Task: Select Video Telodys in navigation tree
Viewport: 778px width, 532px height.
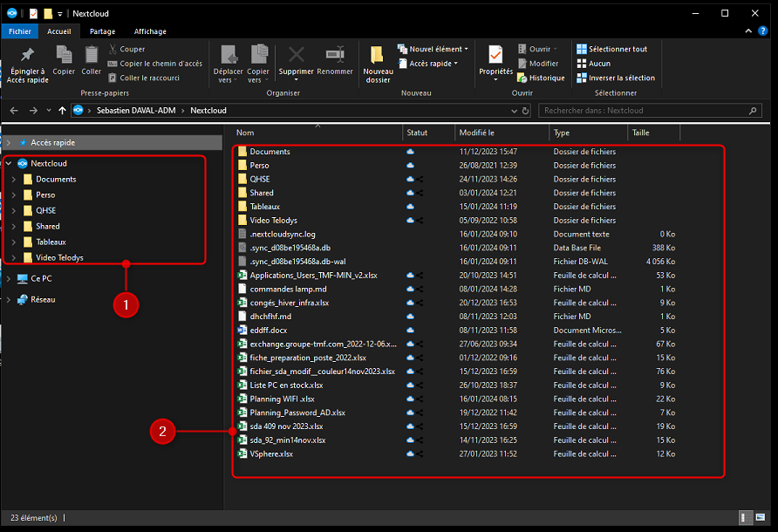Action: (x=59, y=257)
